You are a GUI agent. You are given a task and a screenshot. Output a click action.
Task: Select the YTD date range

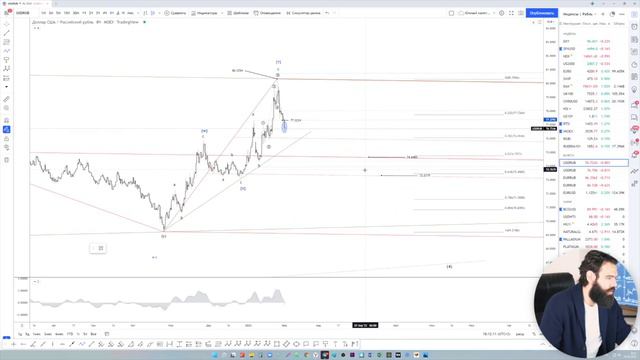point(70,334)
